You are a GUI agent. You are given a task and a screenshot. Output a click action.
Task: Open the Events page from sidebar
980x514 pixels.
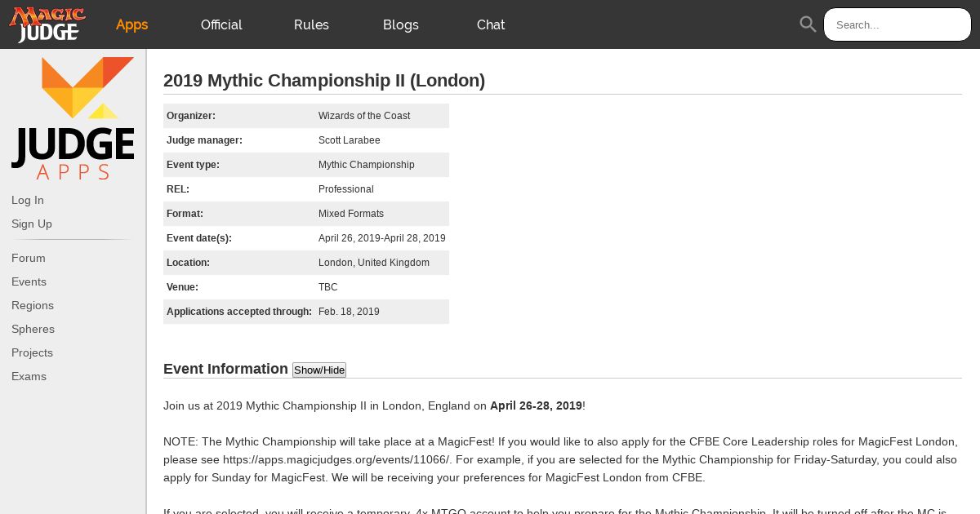click(29, 281)
